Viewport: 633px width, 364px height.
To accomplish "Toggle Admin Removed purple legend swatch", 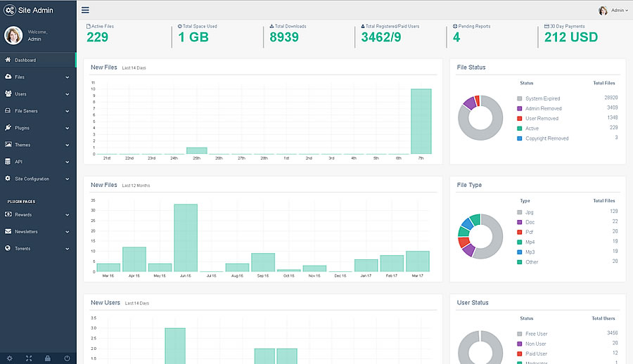I will click(520, 108).
